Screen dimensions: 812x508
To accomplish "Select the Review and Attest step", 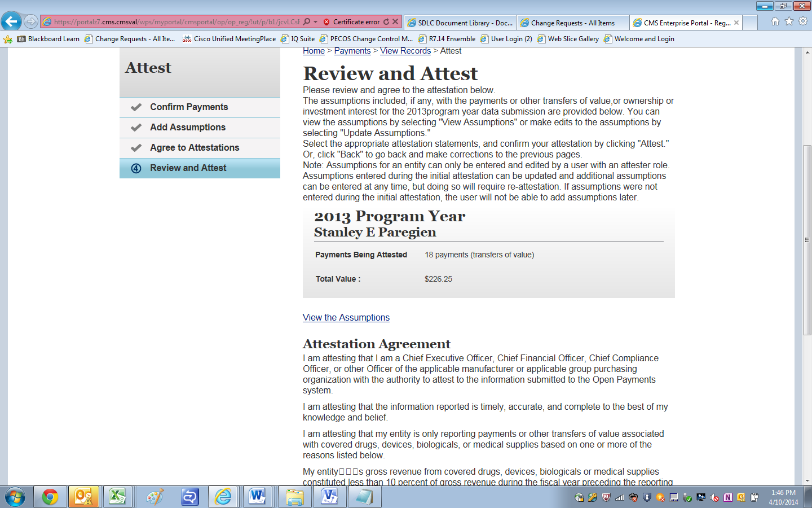I will pyautogui.click(x=200, y=168).
